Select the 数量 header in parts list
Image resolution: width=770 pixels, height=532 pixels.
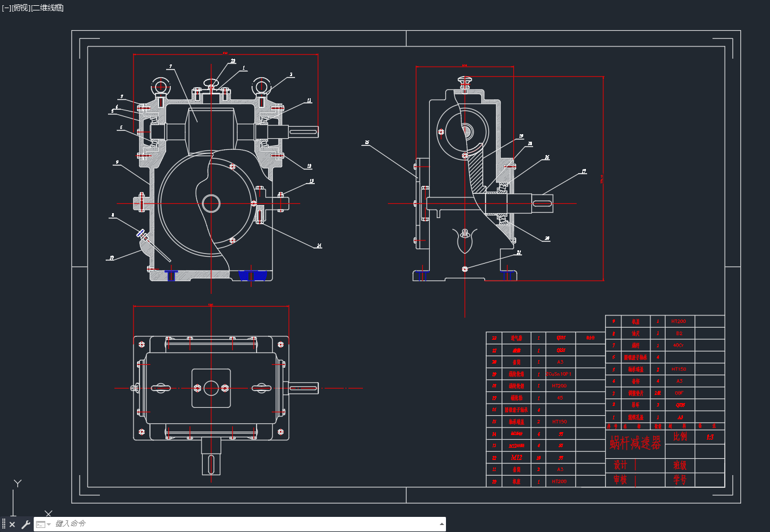coord(658,426)
